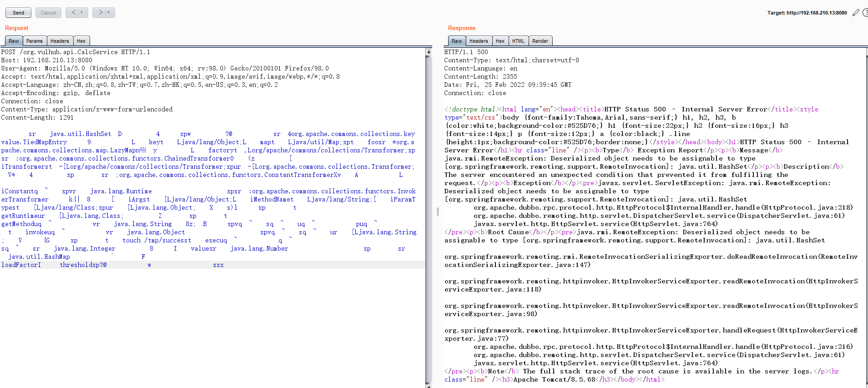Switch to the Params tab in Request
This screenshot has width=868, height=388.
pyautogui.click(x=35, y=41)
